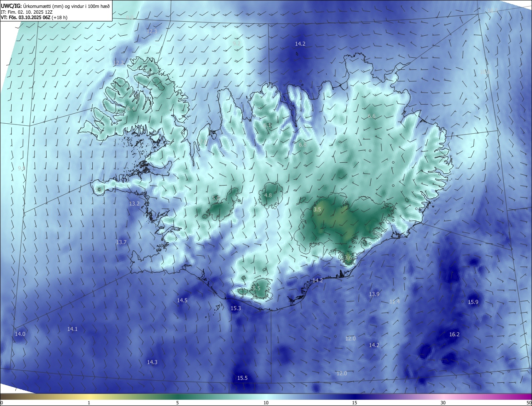Select the 16.2 value label on the map
The image size is (532, 406).
click(454, 334)
